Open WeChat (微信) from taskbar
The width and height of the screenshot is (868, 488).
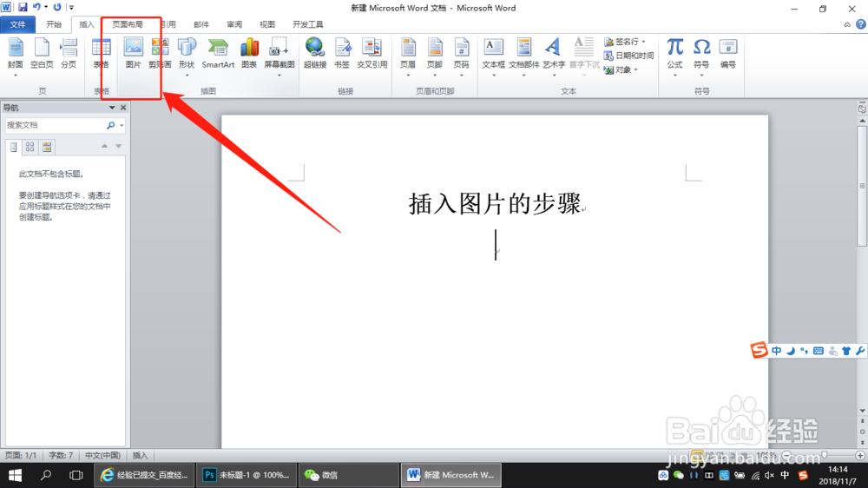[x=348, y=475]
